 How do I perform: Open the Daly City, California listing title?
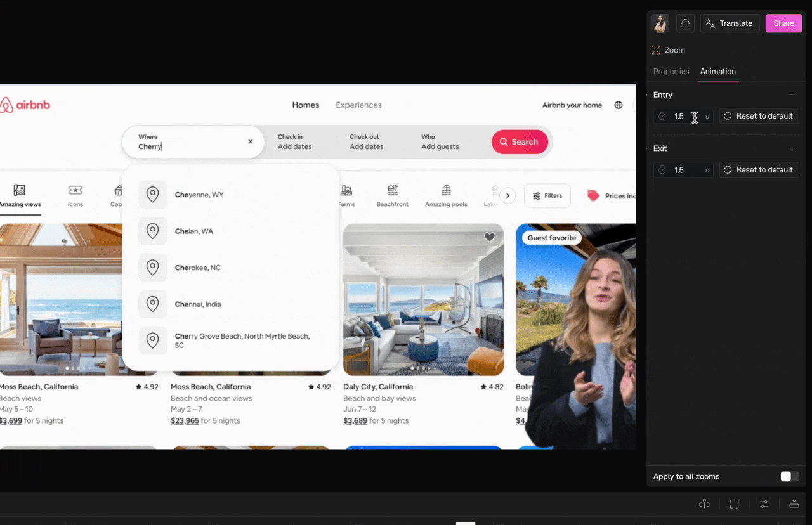[x=378, y=387]
